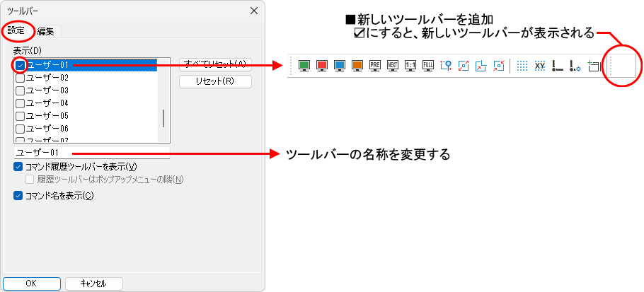Select the 1:1 scale monitor icon
This screenshot has height=292, width=644.
(410, 66)
